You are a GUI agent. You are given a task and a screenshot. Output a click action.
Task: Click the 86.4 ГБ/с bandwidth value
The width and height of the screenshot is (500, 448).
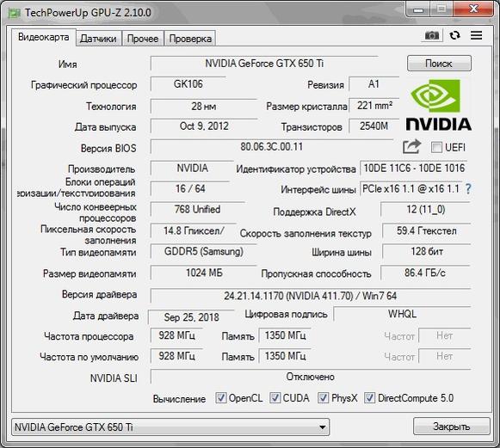(425, 273)
